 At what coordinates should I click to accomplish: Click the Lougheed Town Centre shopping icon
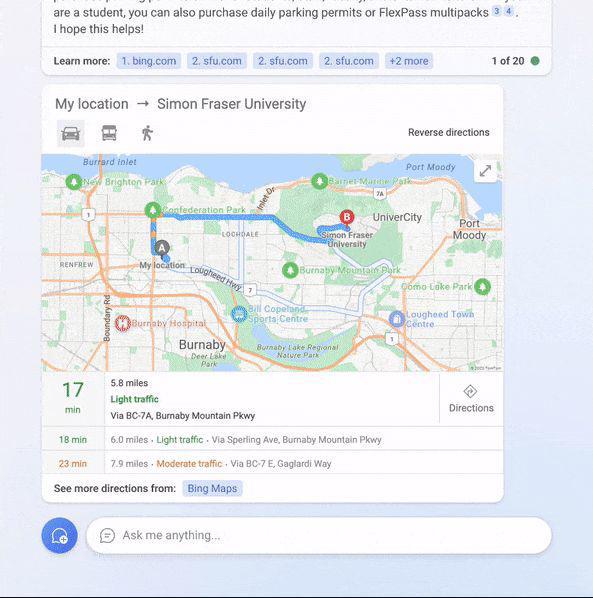397,319
